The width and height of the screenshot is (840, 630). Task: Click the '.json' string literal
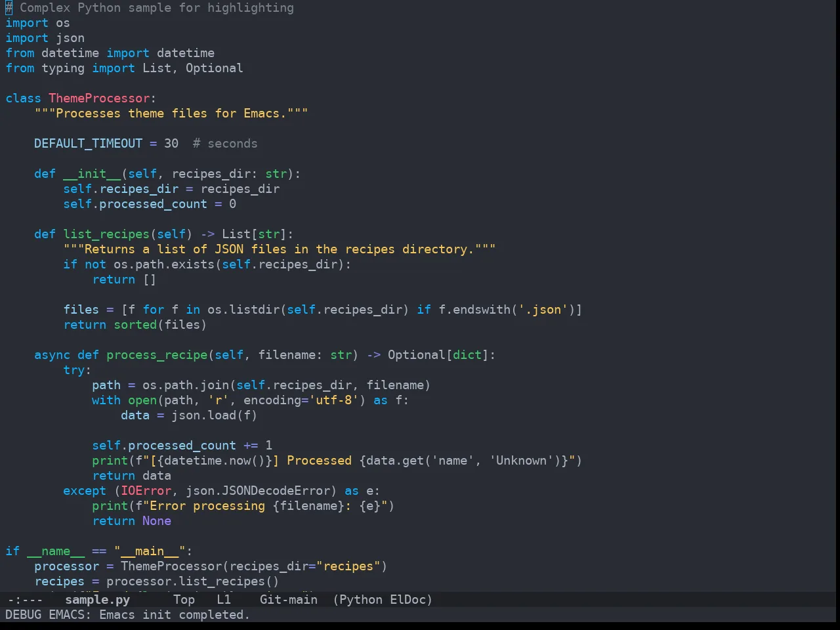[543, 310]
